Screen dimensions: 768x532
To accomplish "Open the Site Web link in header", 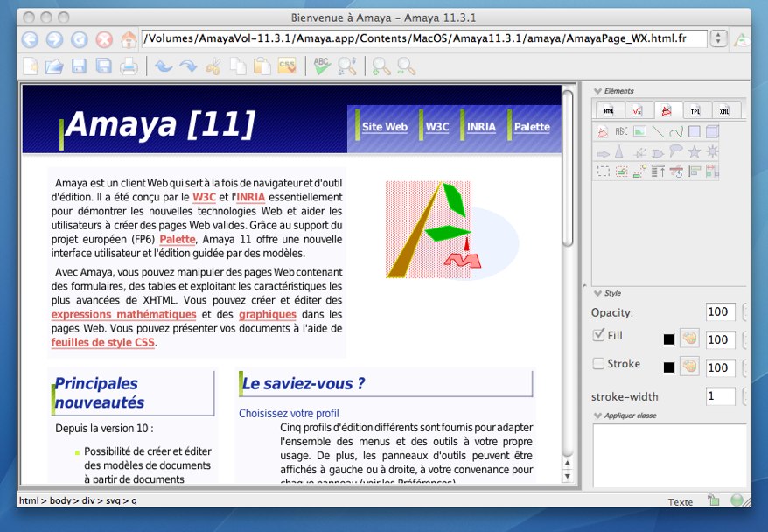I will [385, 127].
